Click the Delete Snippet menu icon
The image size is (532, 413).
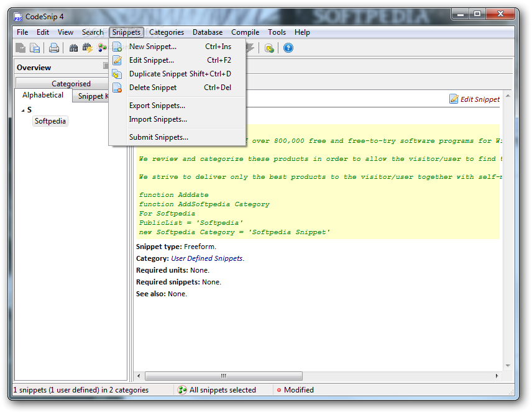coord(117,88)
